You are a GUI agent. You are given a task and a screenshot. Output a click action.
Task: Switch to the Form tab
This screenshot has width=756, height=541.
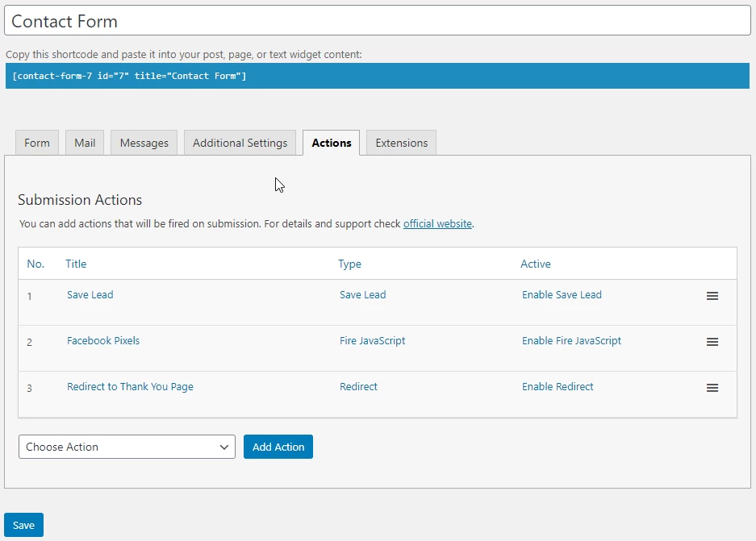point(37,143)
